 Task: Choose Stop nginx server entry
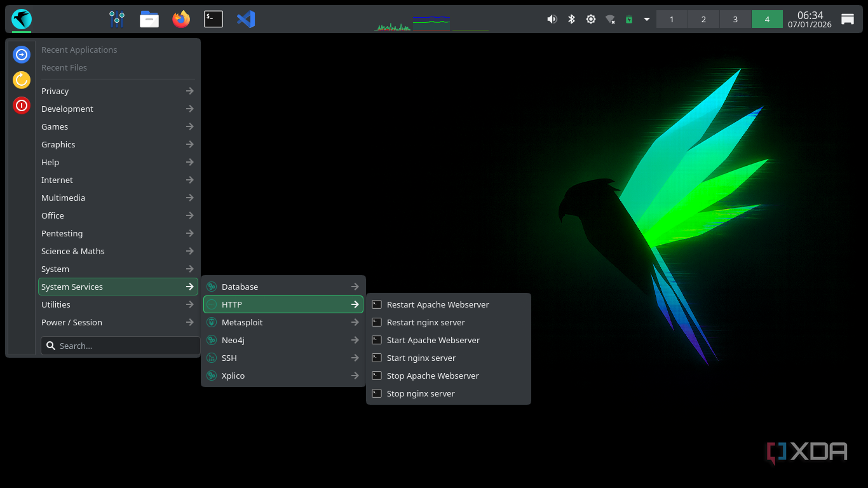[421, 393]
